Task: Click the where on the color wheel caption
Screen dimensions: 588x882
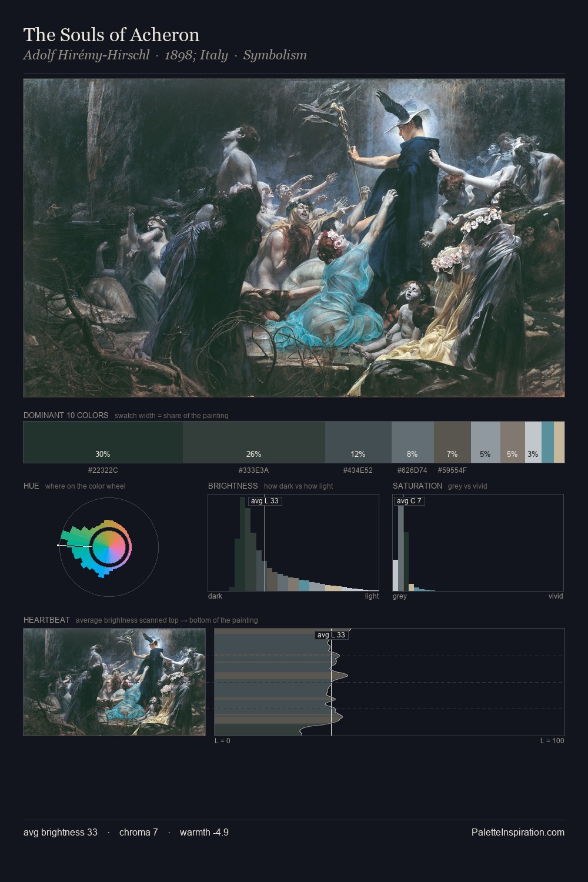Action: point(85,486)
